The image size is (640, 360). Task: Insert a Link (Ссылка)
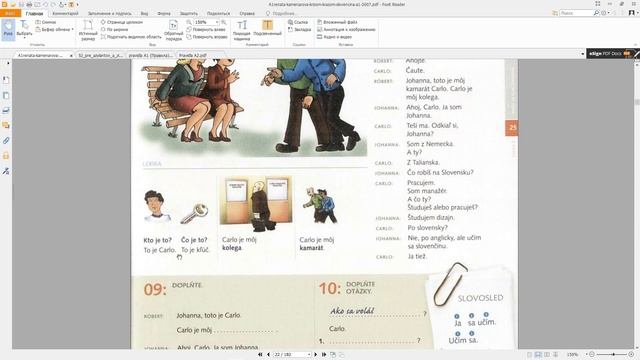coord(298,22)
